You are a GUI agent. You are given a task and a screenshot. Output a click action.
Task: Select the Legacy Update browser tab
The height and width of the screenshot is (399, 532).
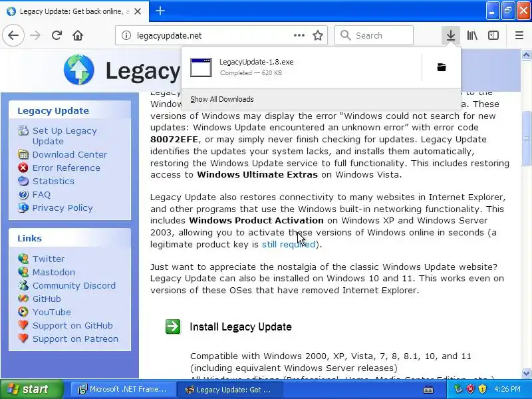74,11
